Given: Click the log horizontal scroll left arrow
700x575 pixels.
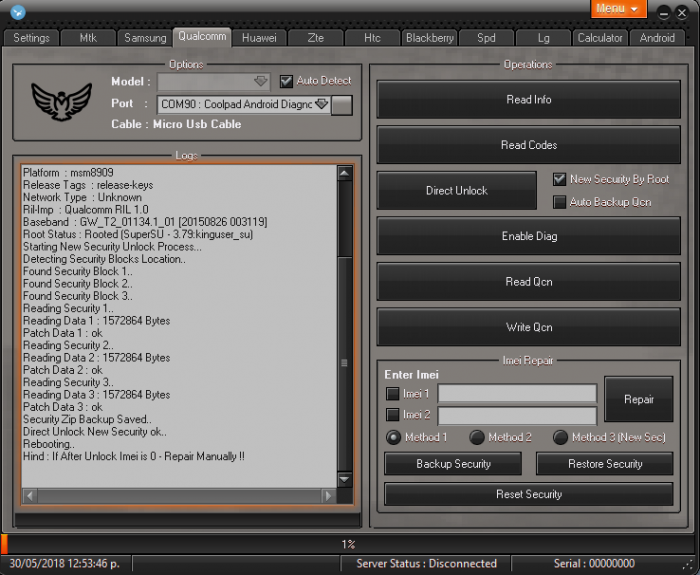Looking at the screenshot, I should (30, 496).
